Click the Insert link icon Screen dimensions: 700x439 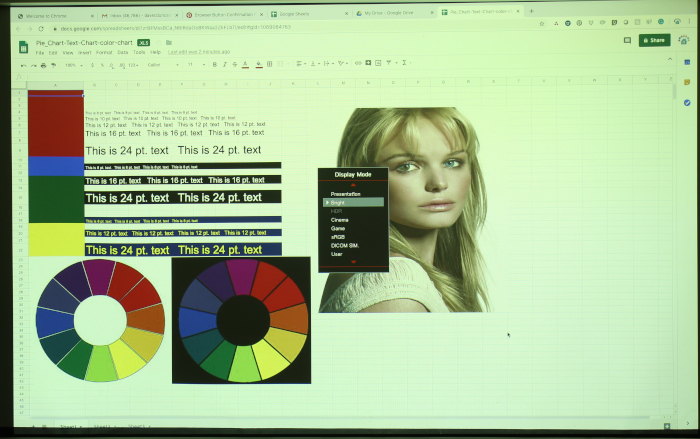point(358,63)
